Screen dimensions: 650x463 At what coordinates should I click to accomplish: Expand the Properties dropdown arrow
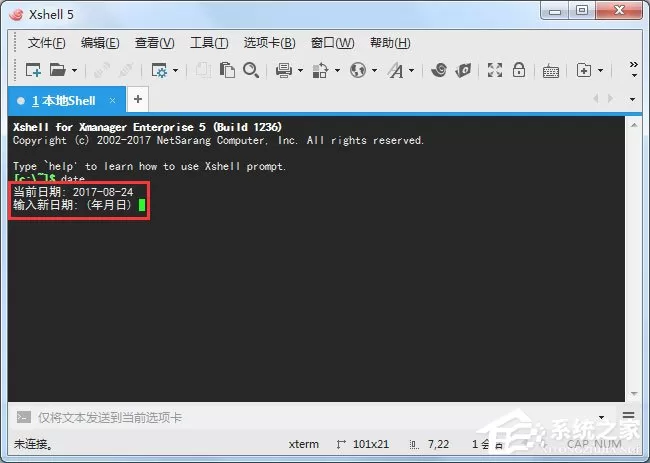pyautogui.click(x=176, y=70)
